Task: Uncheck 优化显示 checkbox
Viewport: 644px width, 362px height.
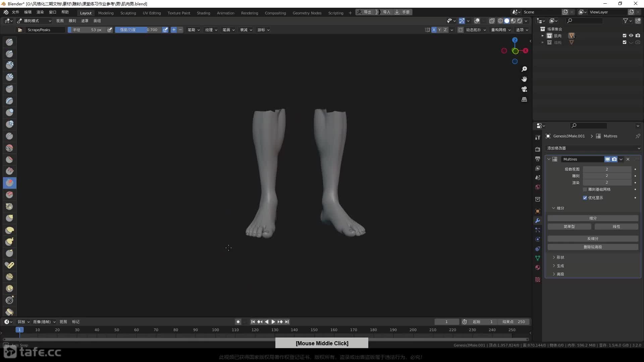Action: 585,198
